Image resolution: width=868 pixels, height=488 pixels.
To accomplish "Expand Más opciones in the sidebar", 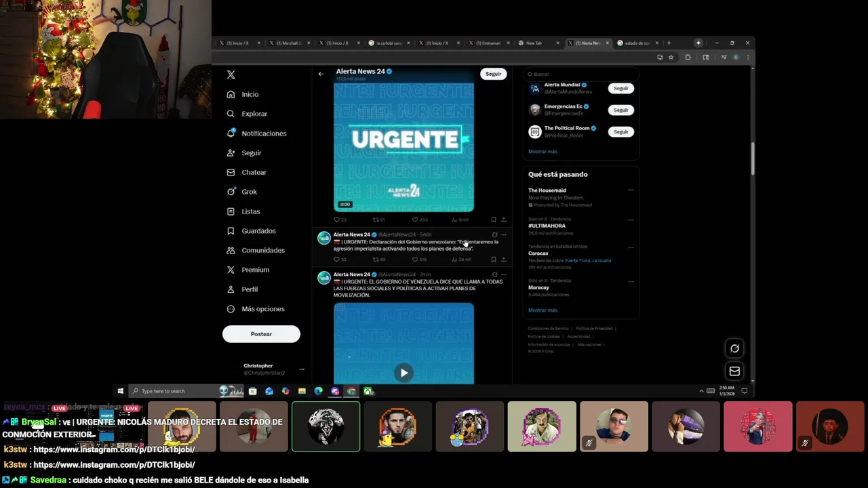I will click(x=256, y=309).
